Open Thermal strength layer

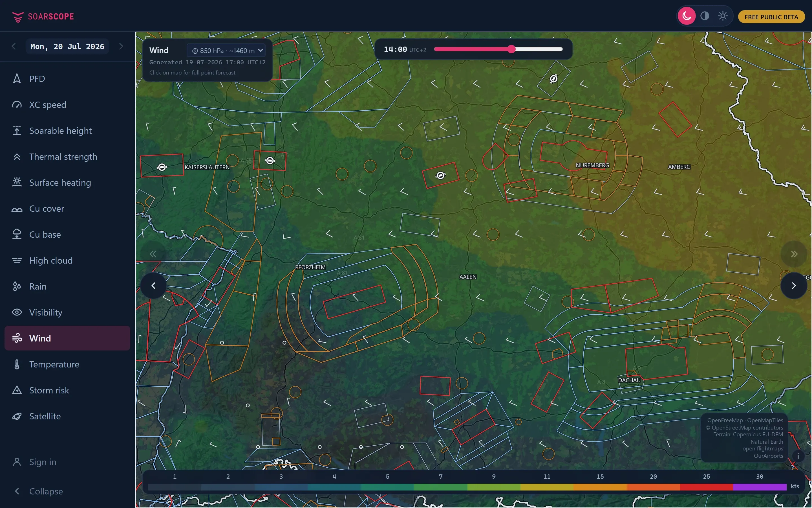point(67,157)
